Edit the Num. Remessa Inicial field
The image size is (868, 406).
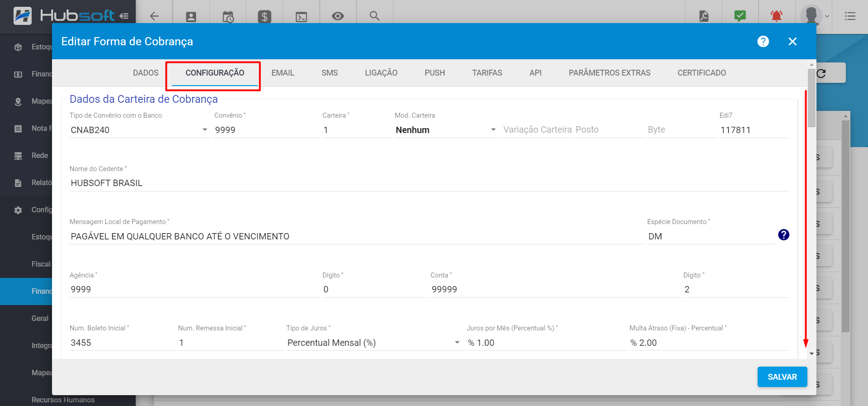231,343
